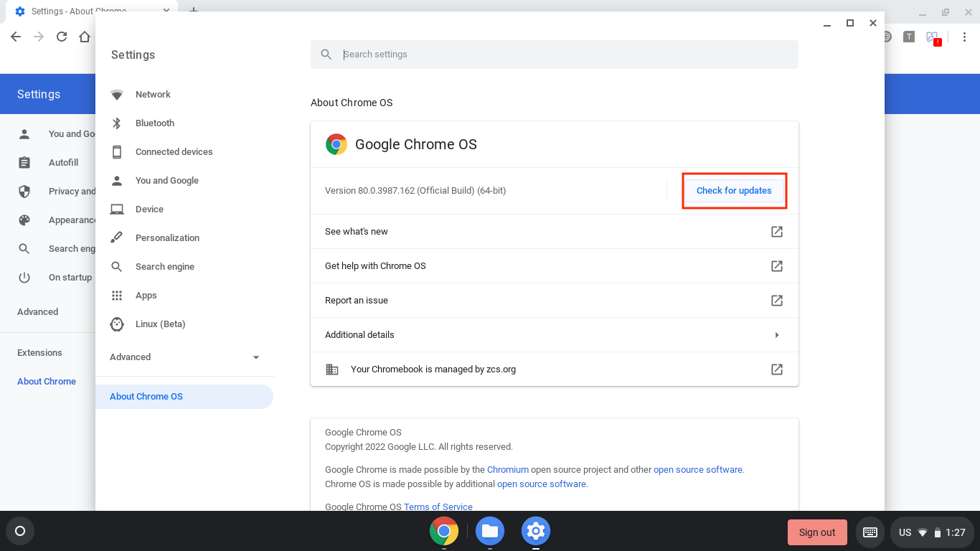This screenshot has height=551, width=980.
Task: Open Device settings laptop icon
Action: [x=117, y=209]
